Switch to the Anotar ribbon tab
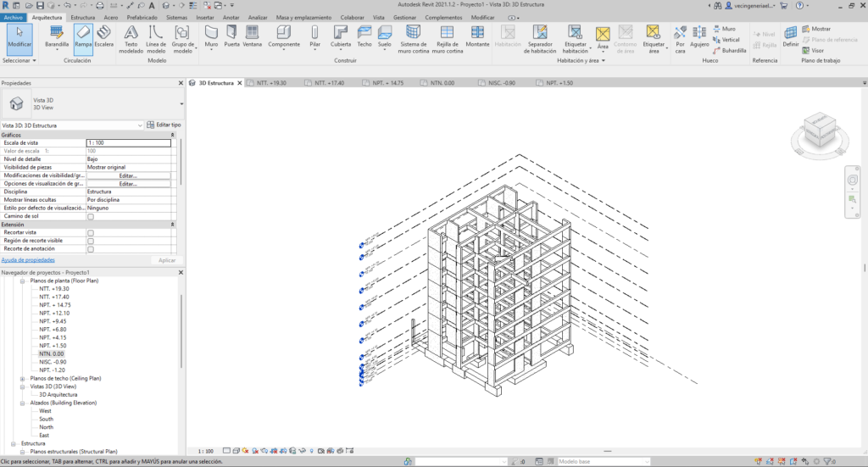The image size is (868, 467). (x=231, y=18)
